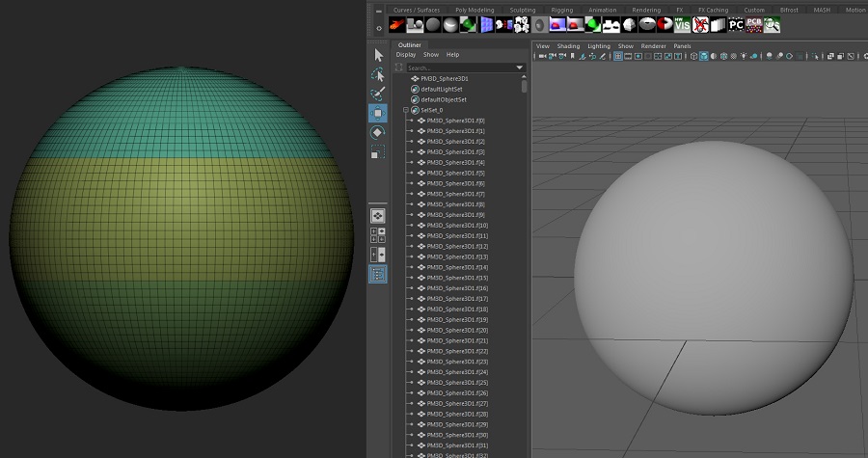Select the PM3D_Sphere3D1.f[10] entry

(x=457, y=226)
